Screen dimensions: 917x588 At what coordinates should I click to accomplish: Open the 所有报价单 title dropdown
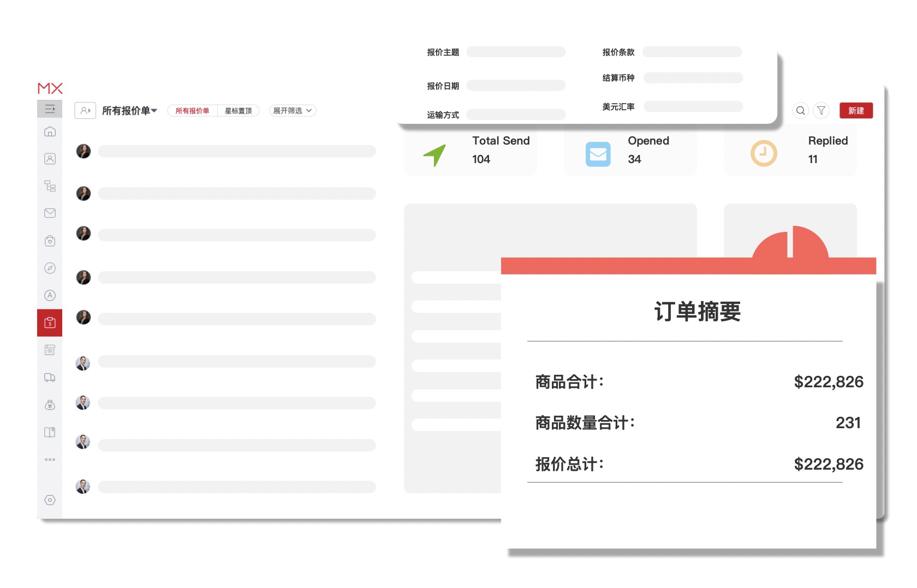[126, 110]
